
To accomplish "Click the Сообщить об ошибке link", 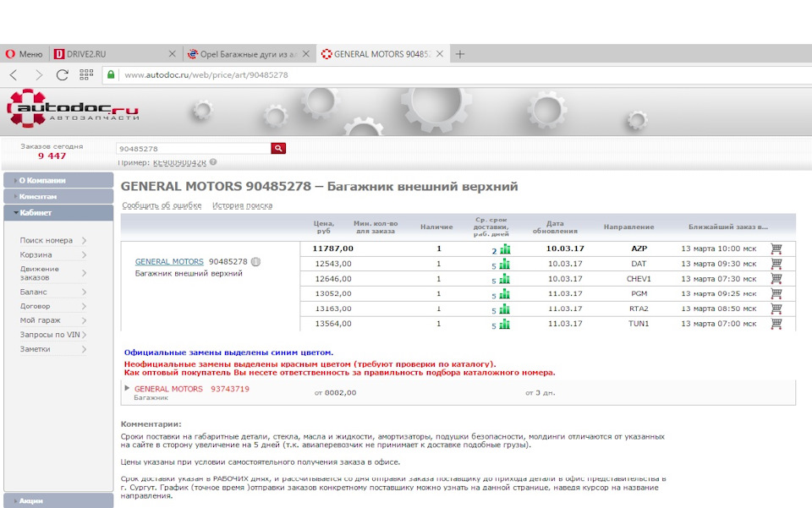I will [x=162, y=205].
